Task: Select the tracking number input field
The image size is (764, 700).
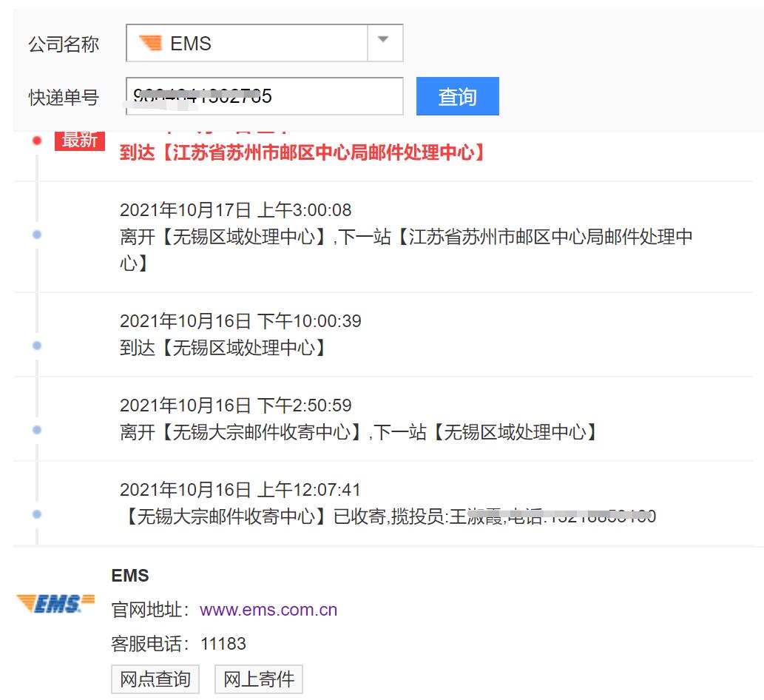Action: 264,96
